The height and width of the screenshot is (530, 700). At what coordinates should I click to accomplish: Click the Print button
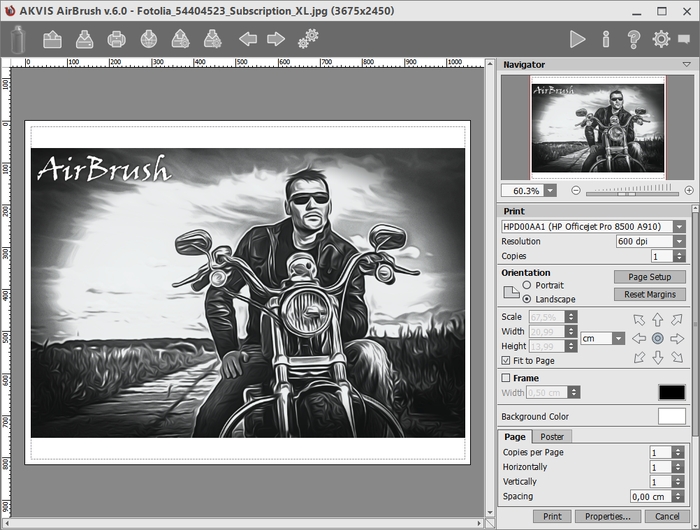[x=552, y=516]
